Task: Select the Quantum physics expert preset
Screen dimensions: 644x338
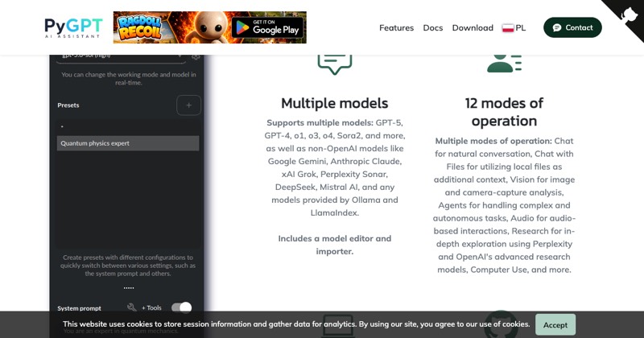Action: pos(128,143)
